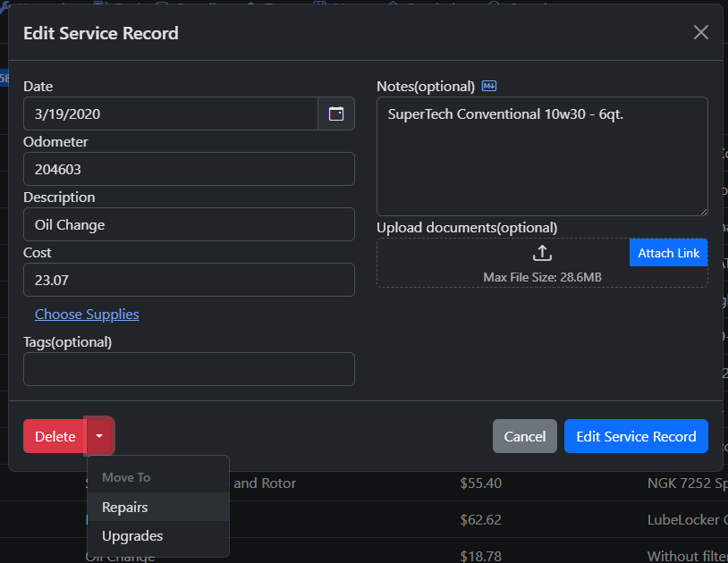Screen dimensions: 728x563
Task: Move record to Upgrades
Action: pos(132,536)
